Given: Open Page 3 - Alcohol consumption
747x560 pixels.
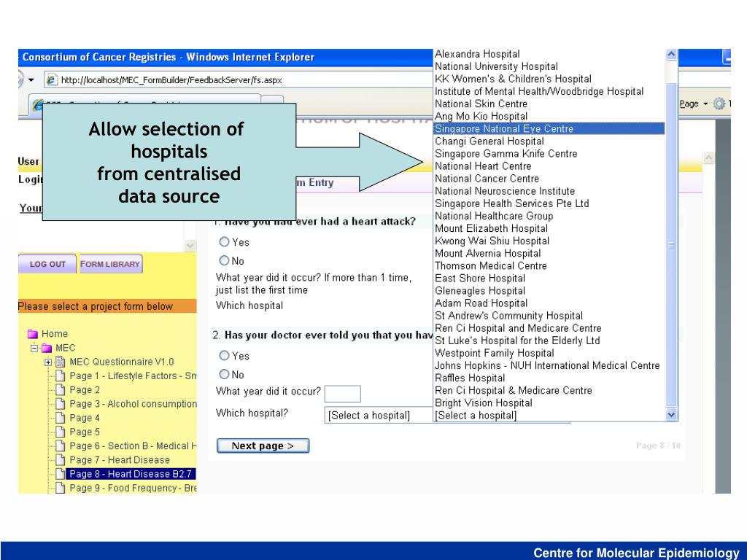Looking at the screenshot, I should click(133, 404).
